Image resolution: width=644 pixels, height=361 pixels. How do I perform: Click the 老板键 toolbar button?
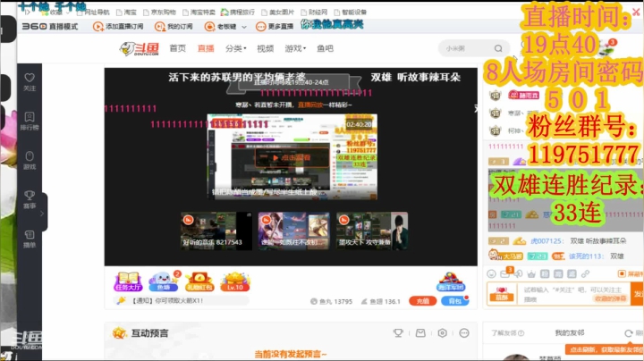point(221,26)
